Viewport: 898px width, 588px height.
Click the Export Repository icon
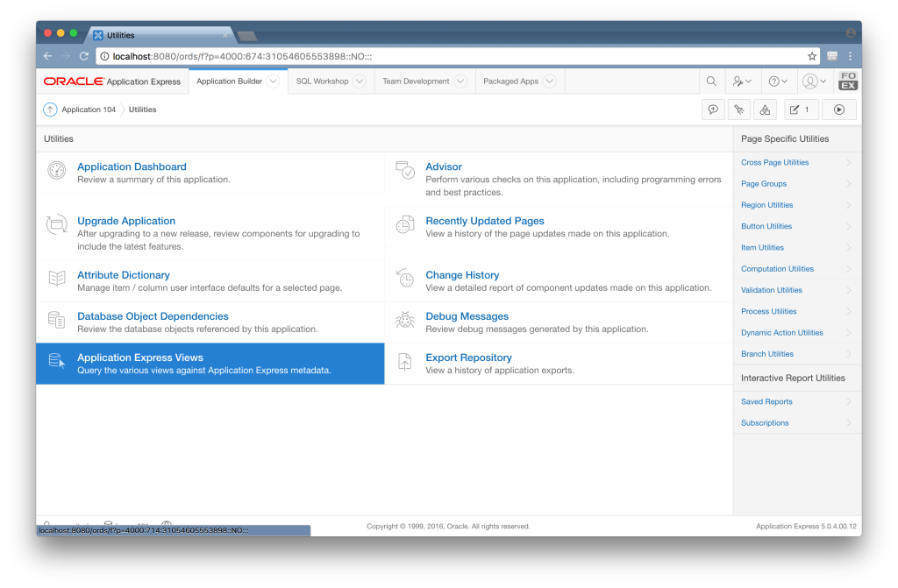click(x=405, y=361)
